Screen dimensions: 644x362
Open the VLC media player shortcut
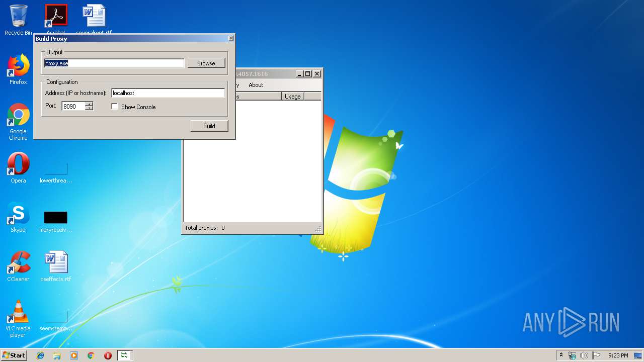[x=18, y=319]
